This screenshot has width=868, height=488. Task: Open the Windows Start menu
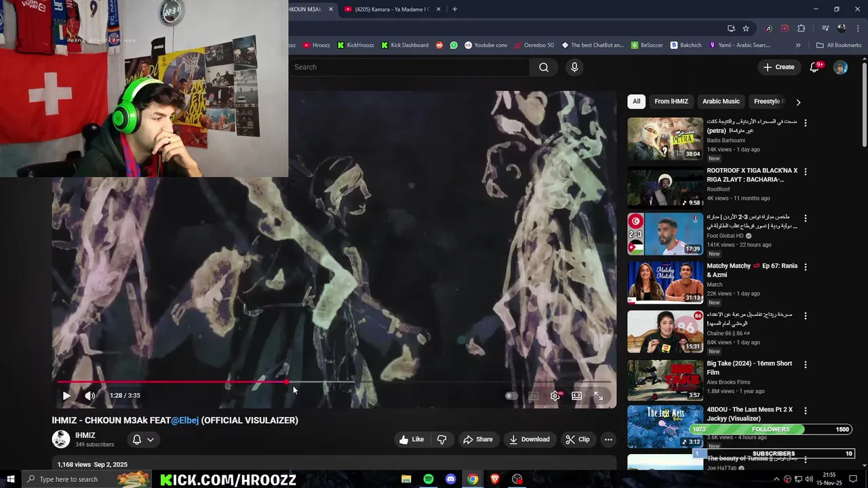(10, 479)
